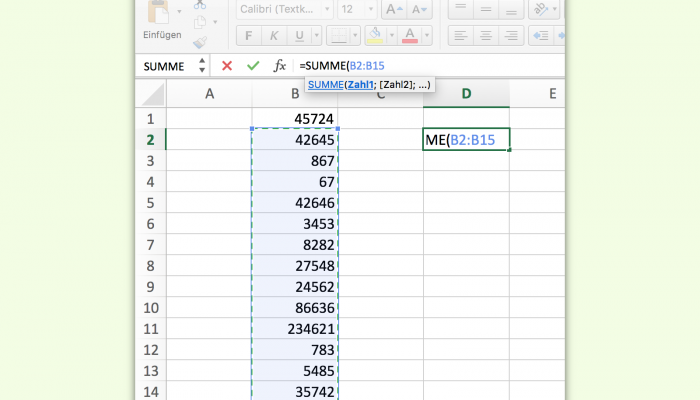Click the name box stepper arrows
Viewport: 700px width, 400px height.
click(202, 66)
